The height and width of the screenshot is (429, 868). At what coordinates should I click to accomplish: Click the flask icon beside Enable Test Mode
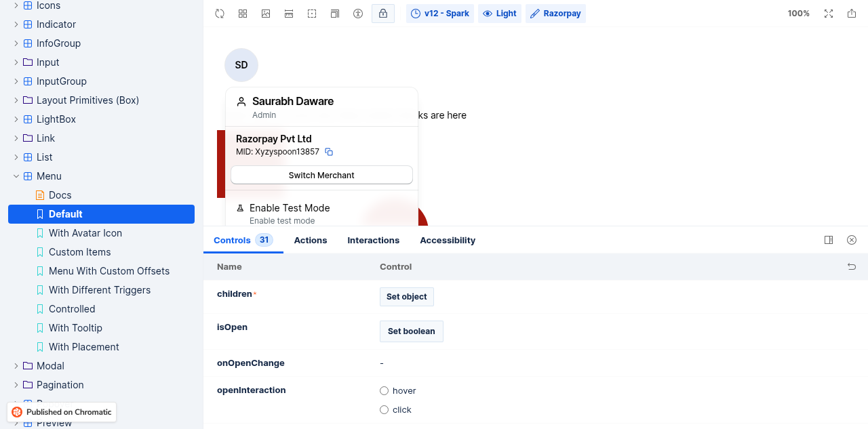240,208
